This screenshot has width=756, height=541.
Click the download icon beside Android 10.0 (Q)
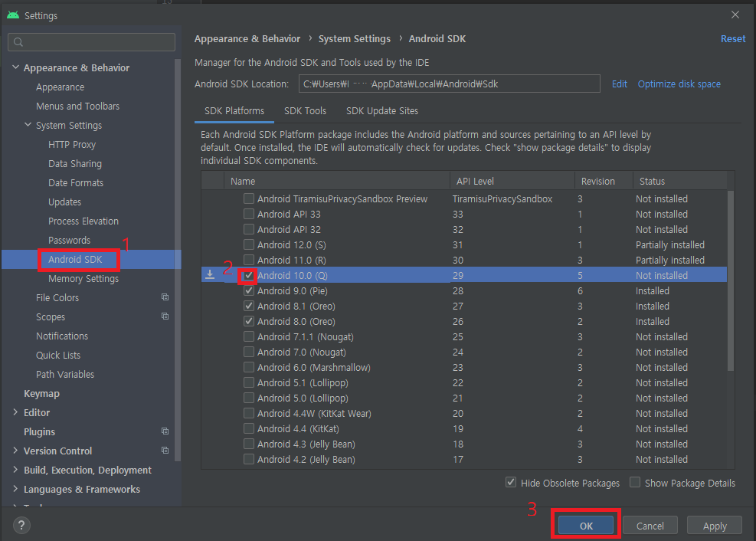tap(209, 274)
